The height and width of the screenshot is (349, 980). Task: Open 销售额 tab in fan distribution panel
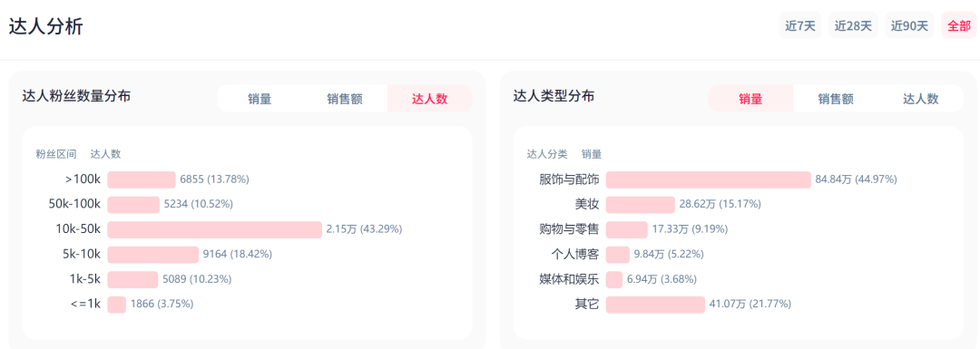(x=345, y=99)
